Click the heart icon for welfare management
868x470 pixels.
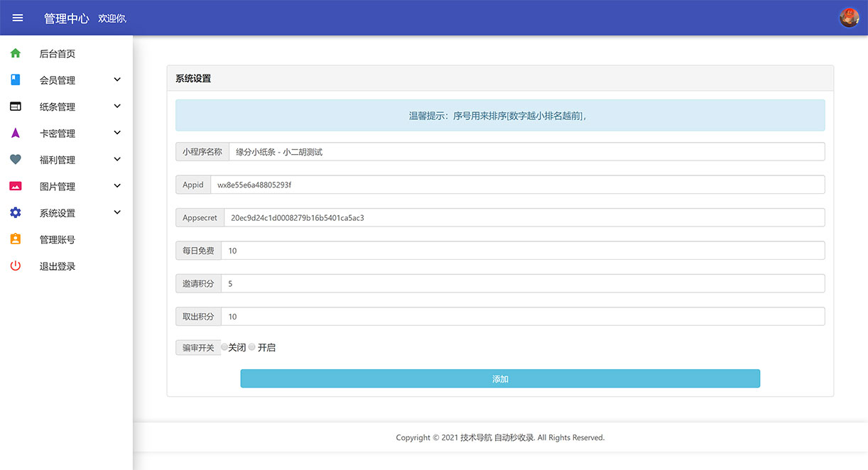[x=16, y=160]
